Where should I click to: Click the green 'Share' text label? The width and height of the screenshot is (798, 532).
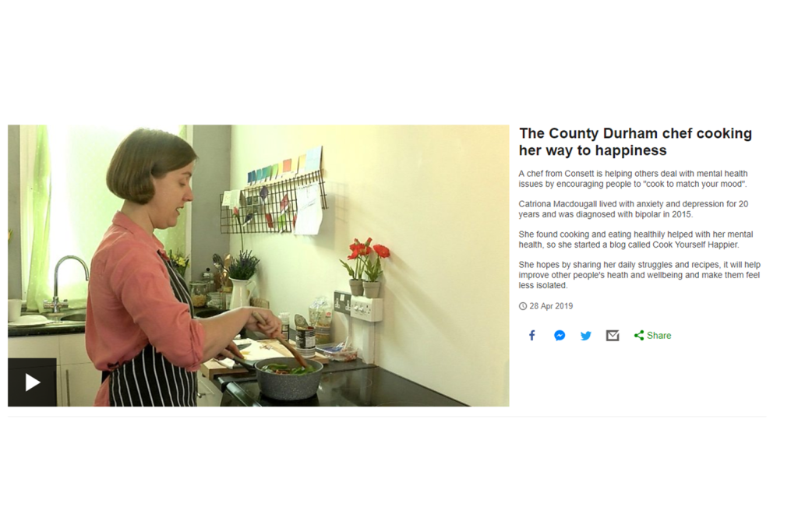pos(659,335)
